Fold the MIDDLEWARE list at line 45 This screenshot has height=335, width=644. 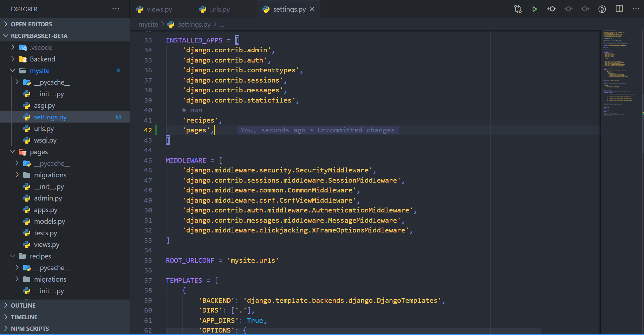(160, 160)
